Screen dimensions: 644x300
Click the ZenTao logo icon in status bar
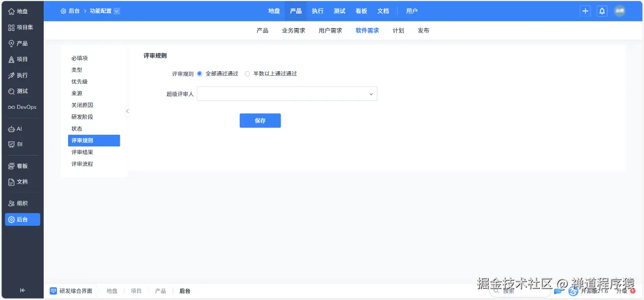pyautogui.click(x=573, y=291)
